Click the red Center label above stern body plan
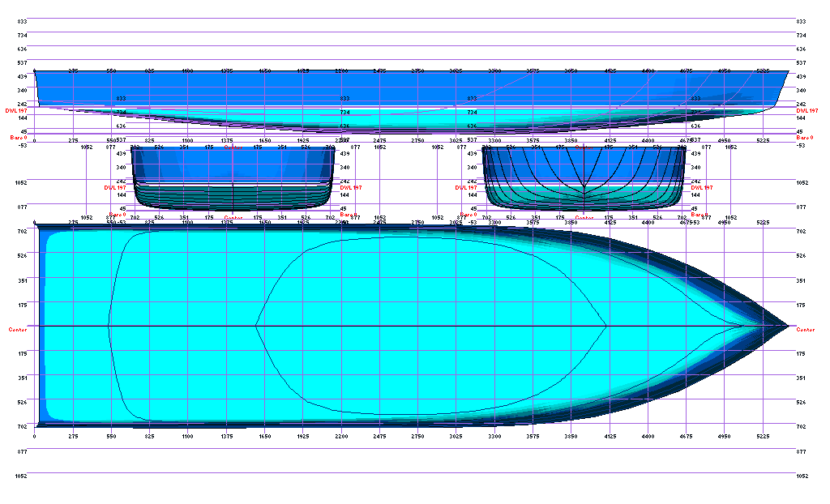 click(233, 147)
